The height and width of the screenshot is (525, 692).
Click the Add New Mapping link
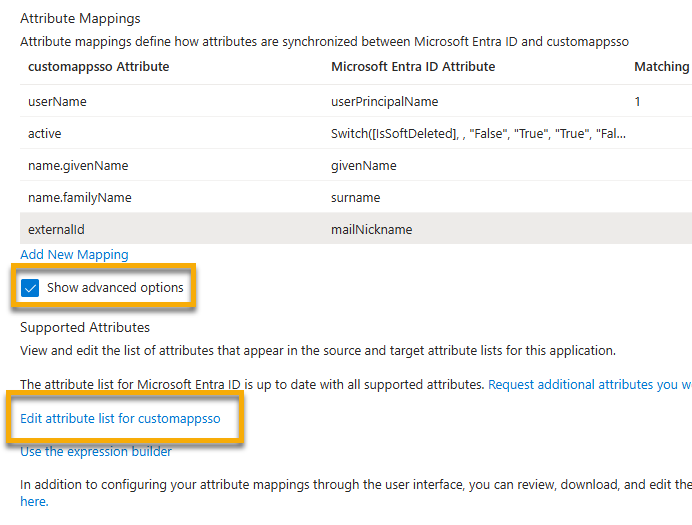[x=74, y=255]
